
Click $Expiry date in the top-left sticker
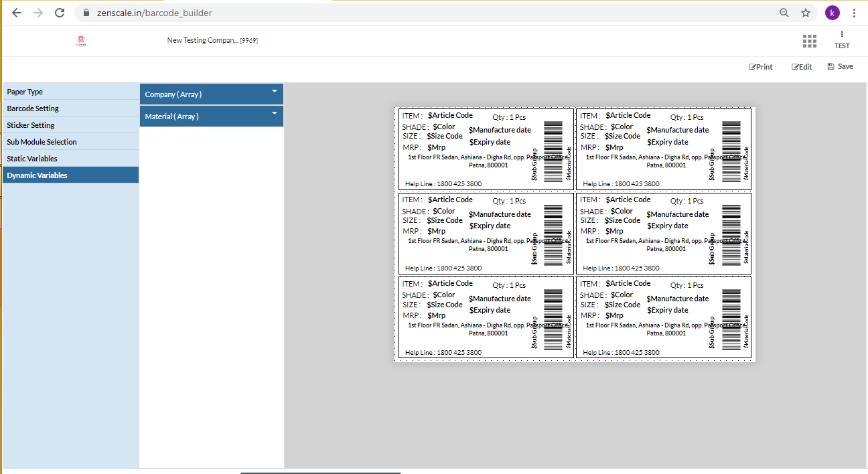490,142
